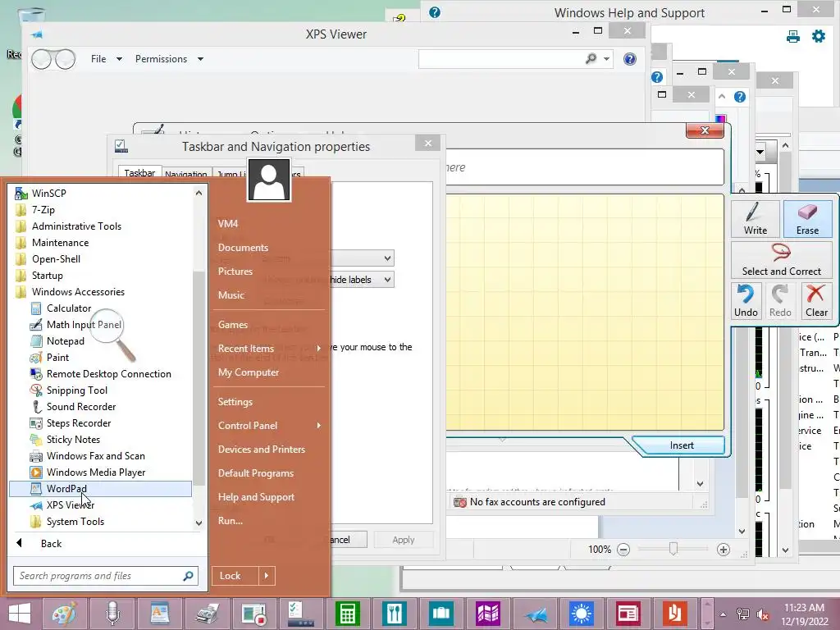Click the Snipping Tool scissors icon
This screenshot has width=840, height=630.
point(36,390)
